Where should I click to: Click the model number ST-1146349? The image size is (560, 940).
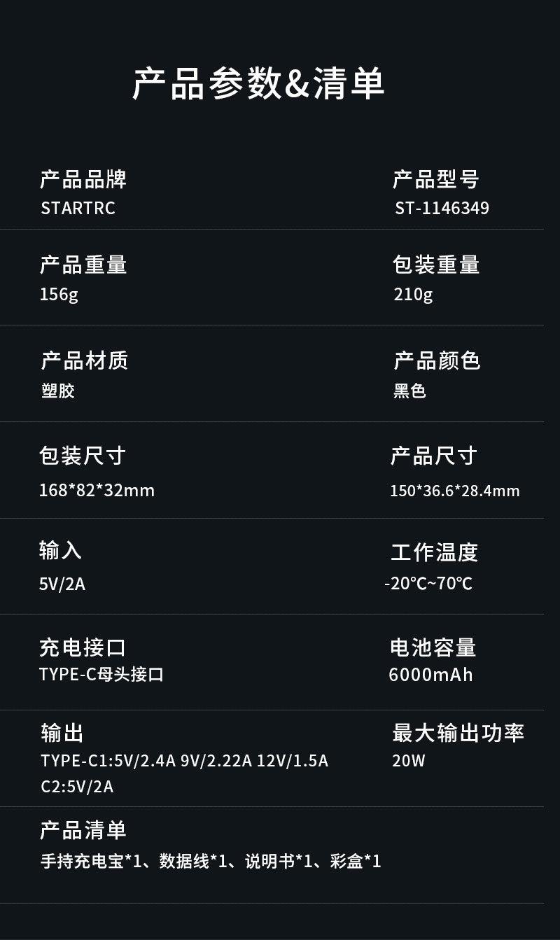tap(442, 209)
